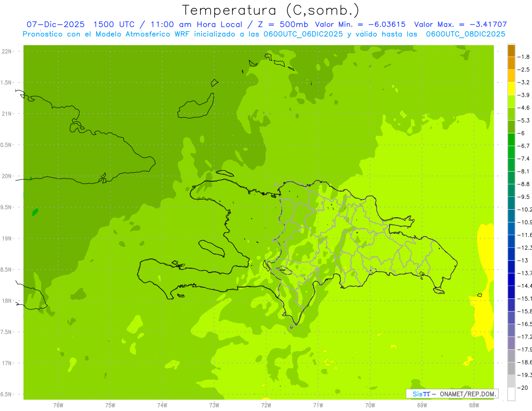Image resolution: width=532 pixels, height=411 pixels.
Task: Click the '17N' latitude axis label
Action: 7,363
